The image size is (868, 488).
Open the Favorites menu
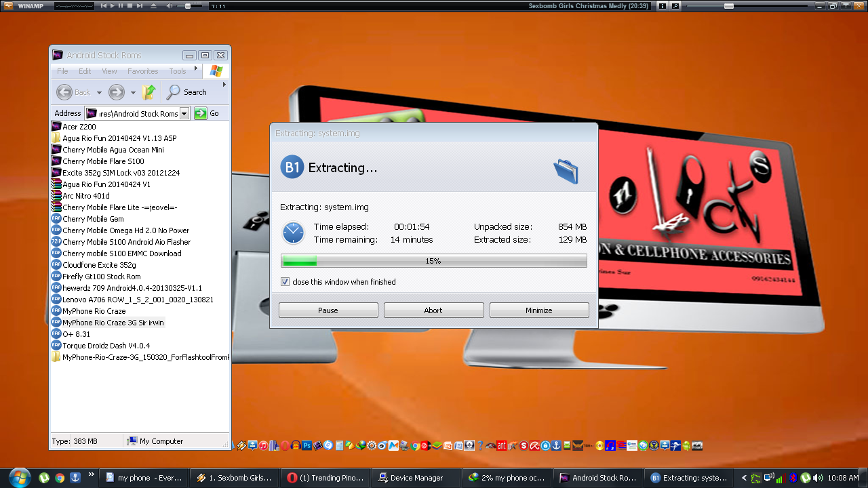[143, 71]
